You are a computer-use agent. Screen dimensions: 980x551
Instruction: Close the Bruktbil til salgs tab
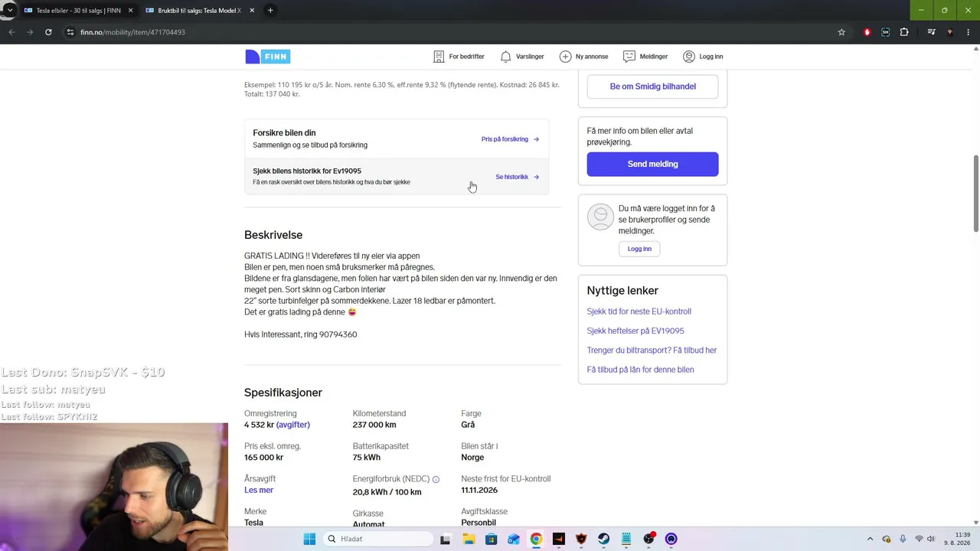(253, 11)
